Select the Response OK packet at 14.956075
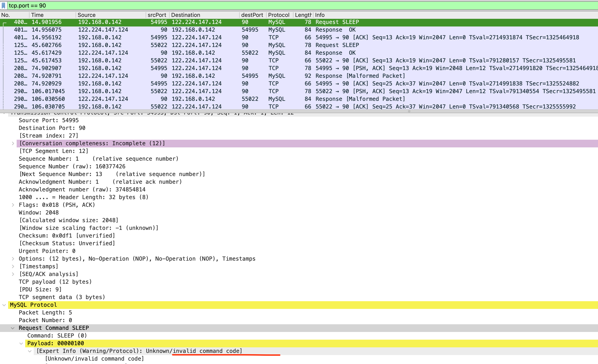The width and height of the screenshot is (598, 364). click(x=299, y=30)
